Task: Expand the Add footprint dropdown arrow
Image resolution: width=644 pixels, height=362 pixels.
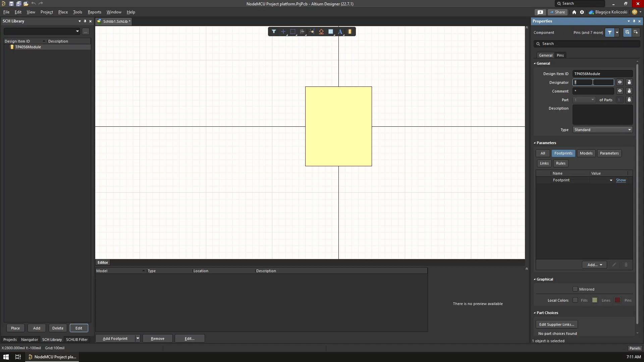Action: [x=137, y=339]
